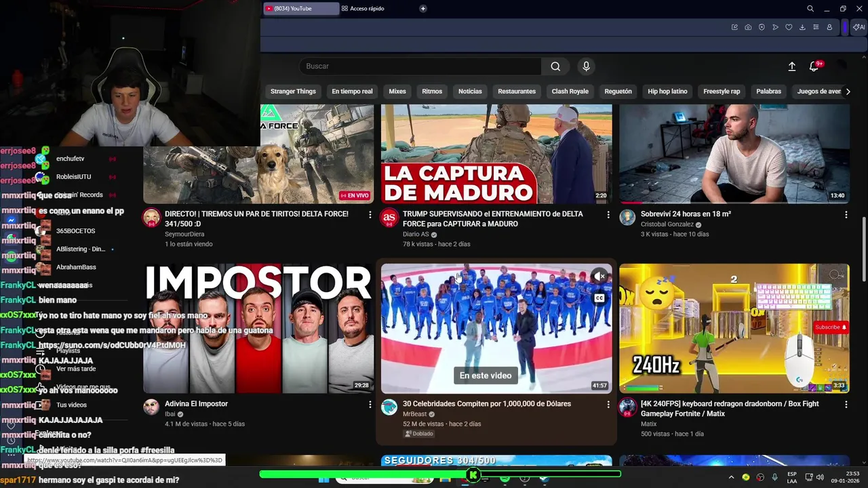This screenshot has width=868, height=488.
Task: Open the tab search magnifier icon
Action: click(810, 9)
